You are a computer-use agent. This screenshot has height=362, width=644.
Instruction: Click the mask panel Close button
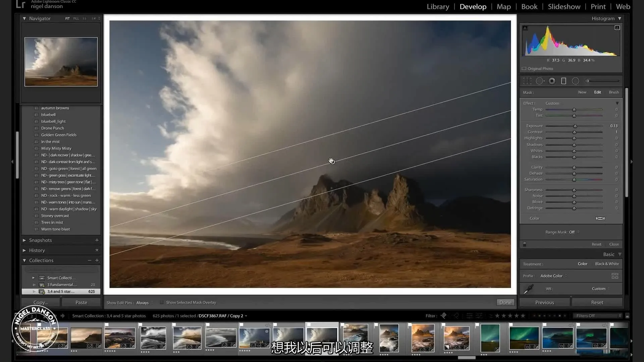[x=614, y=244]
